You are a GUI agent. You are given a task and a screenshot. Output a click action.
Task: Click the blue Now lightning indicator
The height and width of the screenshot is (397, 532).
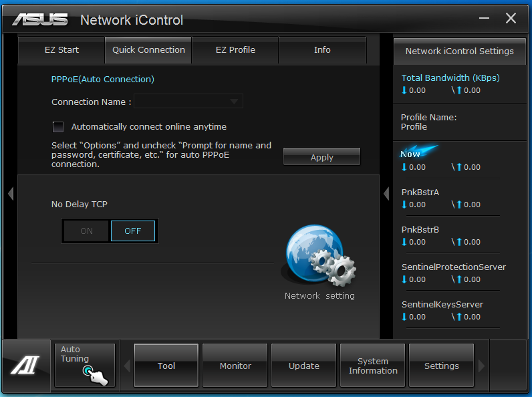point(418,152)
